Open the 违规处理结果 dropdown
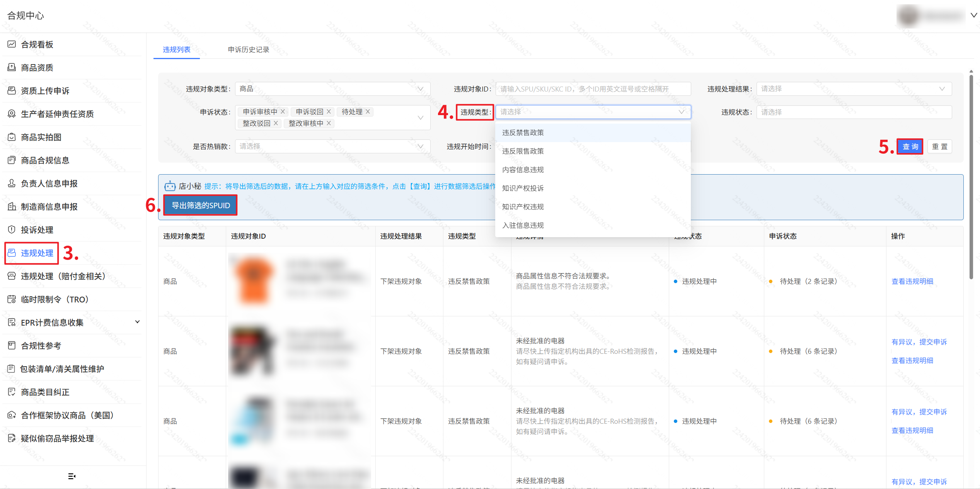The image size is (980, 489). pos(854,89)
